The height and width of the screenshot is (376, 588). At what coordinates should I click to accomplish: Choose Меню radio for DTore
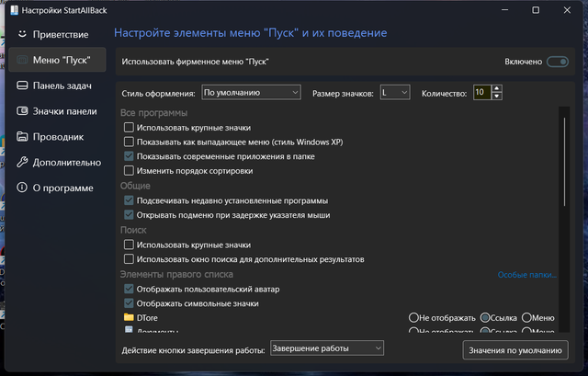coord(526,317)
